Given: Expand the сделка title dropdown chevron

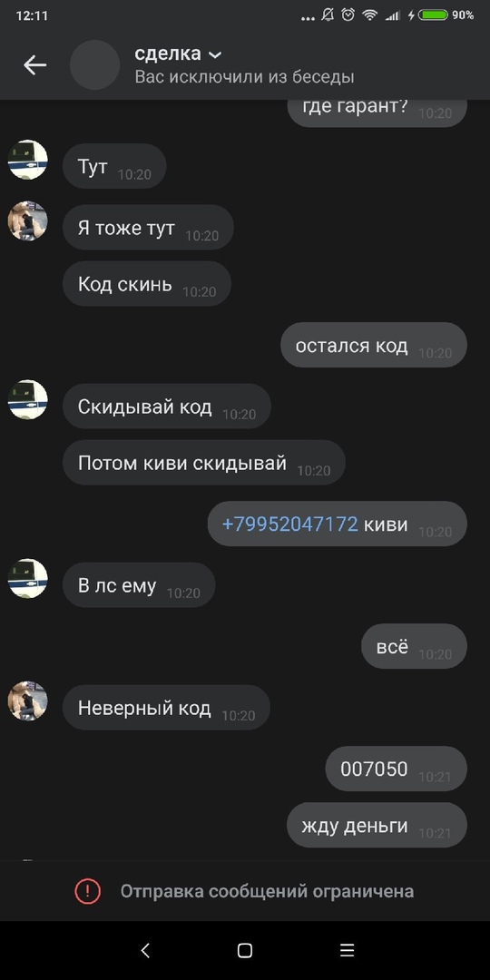Looking at the screenshot, I should pos(215,55).
